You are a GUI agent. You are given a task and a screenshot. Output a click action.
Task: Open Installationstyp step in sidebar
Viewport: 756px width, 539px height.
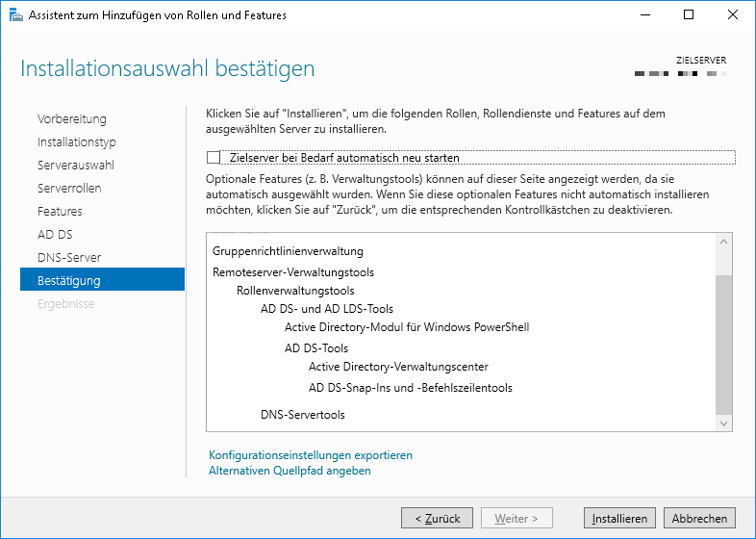pyautogui.click(x=77, y=142)
